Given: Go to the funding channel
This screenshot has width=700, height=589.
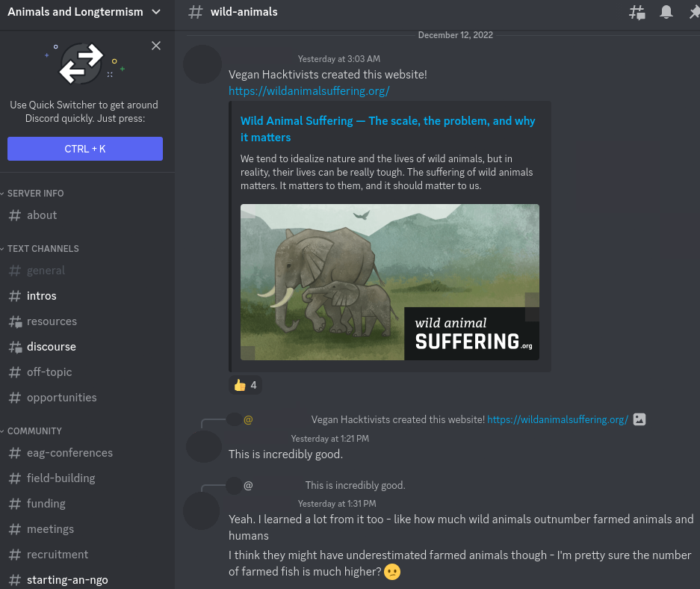Looking at the screenshot, I should (46, 504).
